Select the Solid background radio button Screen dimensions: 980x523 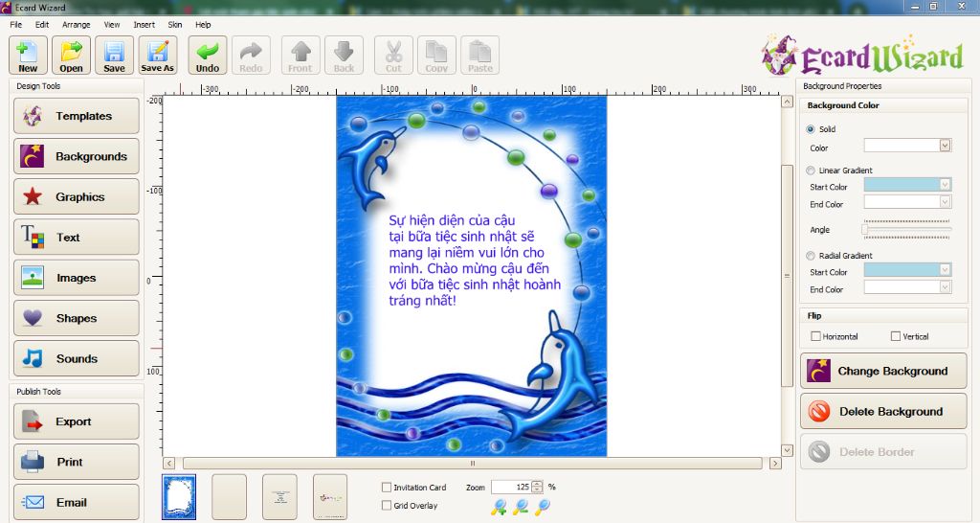[811, 129]
